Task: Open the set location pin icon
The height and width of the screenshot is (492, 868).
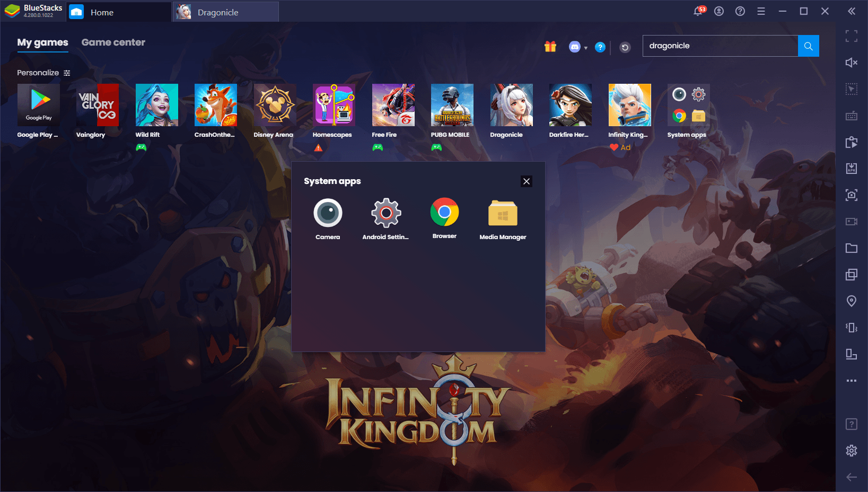Action: [852, 301]
